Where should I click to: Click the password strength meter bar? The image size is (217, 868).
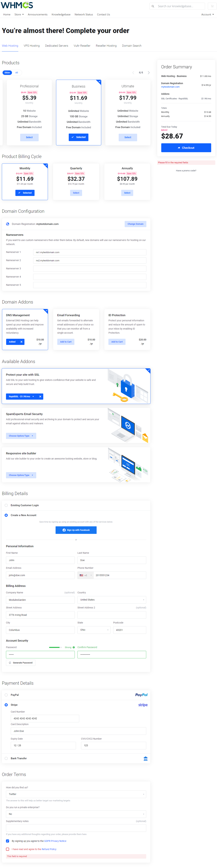tap(56, 647)
